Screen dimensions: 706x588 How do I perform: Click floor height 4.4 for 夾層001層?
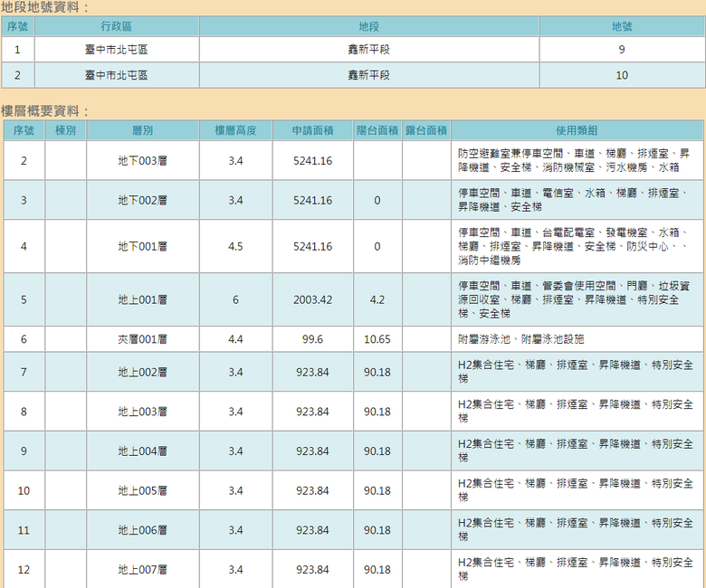coord(235,339)
